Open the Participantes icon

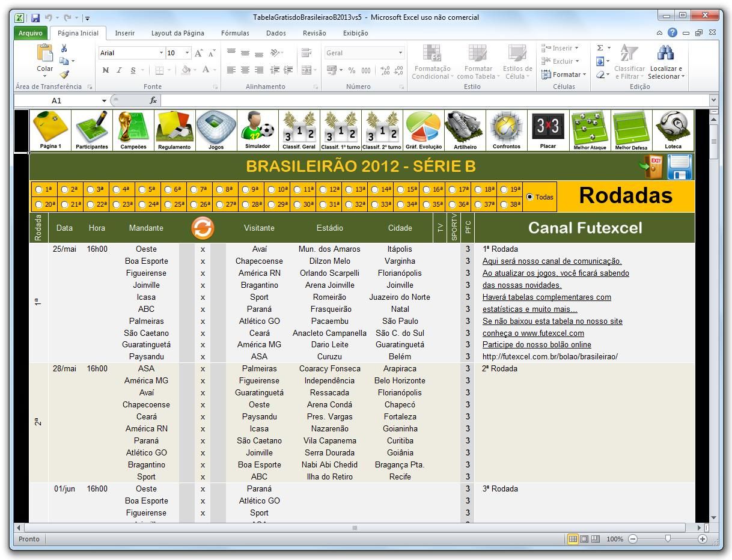92,130
